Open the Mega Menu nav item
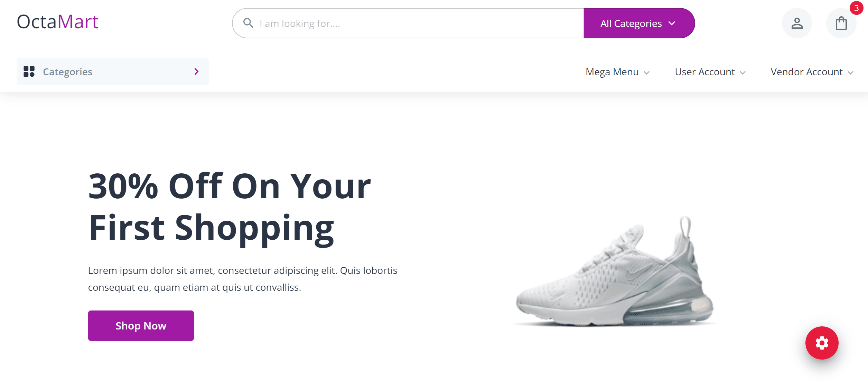The height and width of the screenshot is (392, 868). 617,72
